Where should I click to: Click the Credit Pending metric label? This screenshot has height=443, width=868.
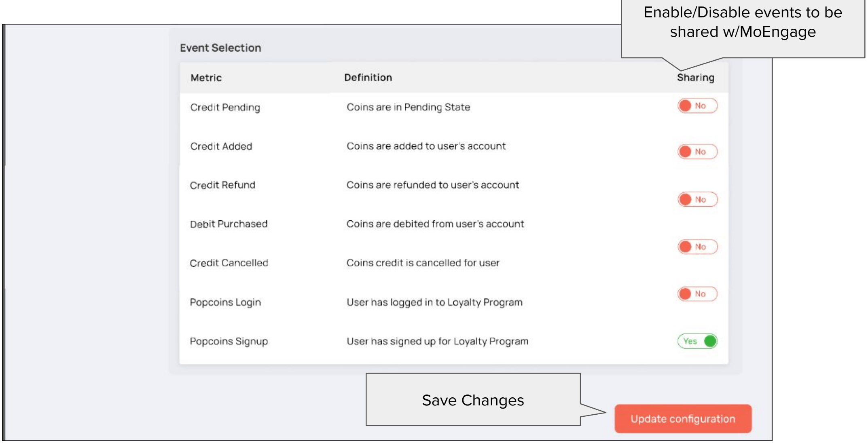pyautogui.click(x=225, y=108)
